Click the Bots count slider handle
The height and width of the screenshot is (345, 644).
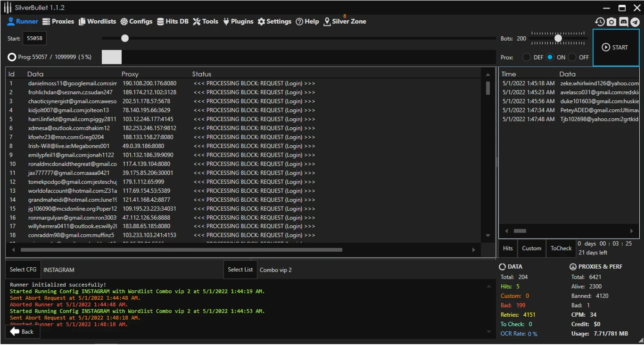click(x=558, y=38)
